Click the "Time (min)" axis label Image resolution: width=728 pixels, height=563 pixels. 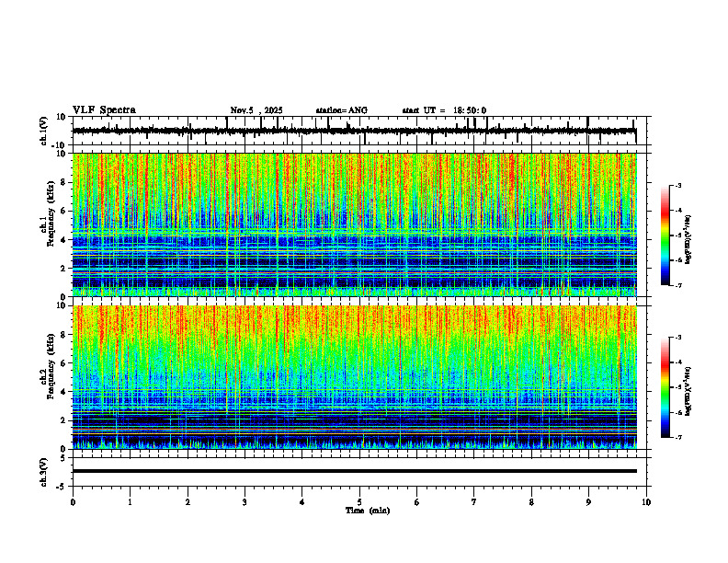(368, 511)
